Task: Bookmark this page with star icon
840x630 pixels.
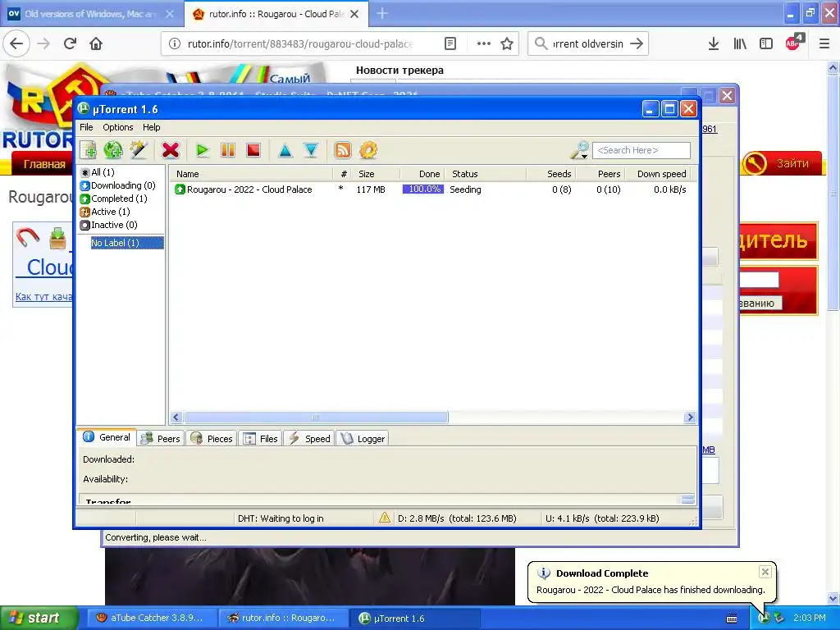Action: tap(507, 44)
